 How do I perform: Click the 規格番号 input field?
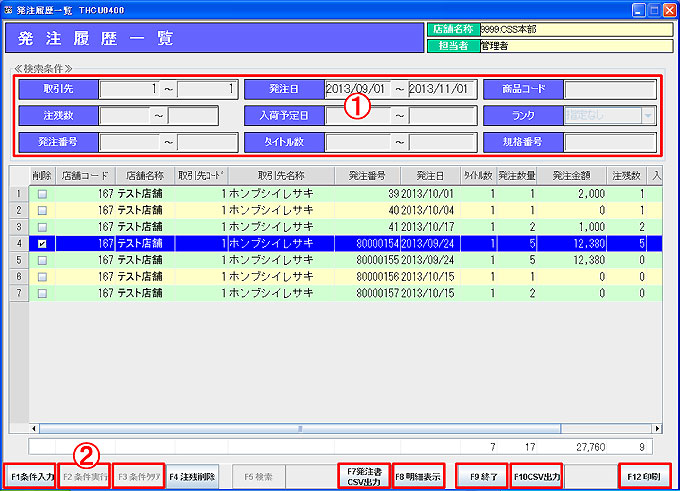pyautogui.click(x=609, y=142)
